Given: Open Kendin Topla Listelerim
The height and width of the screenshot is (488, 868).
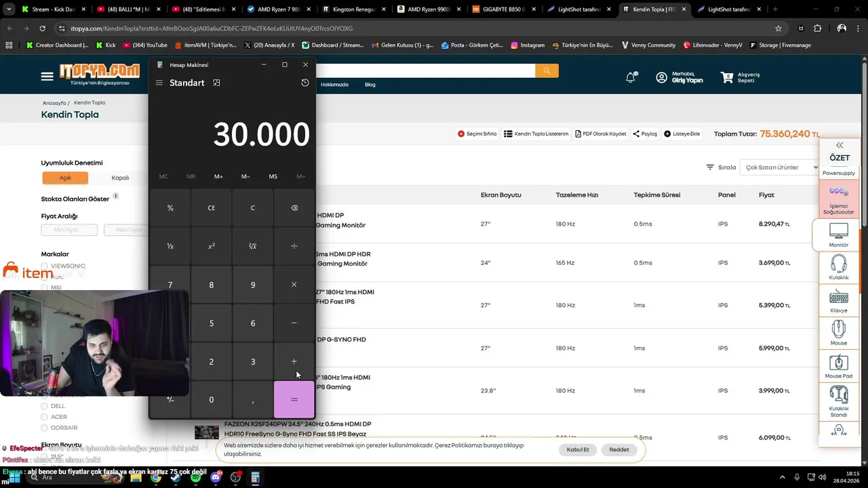Looking at the screenshot, I should click(x=536, y=134).
